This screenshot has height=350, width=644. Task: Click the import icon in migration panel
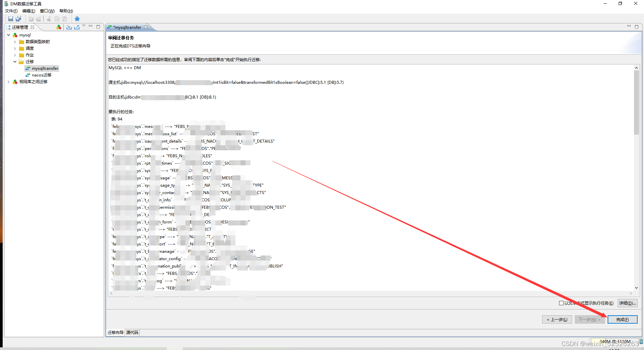pyautogui.click(x=69, y=27)
